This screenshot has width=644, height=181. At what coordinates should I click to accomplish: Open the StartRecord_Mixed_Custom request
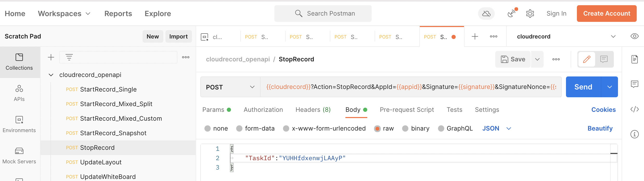point(118,119)
